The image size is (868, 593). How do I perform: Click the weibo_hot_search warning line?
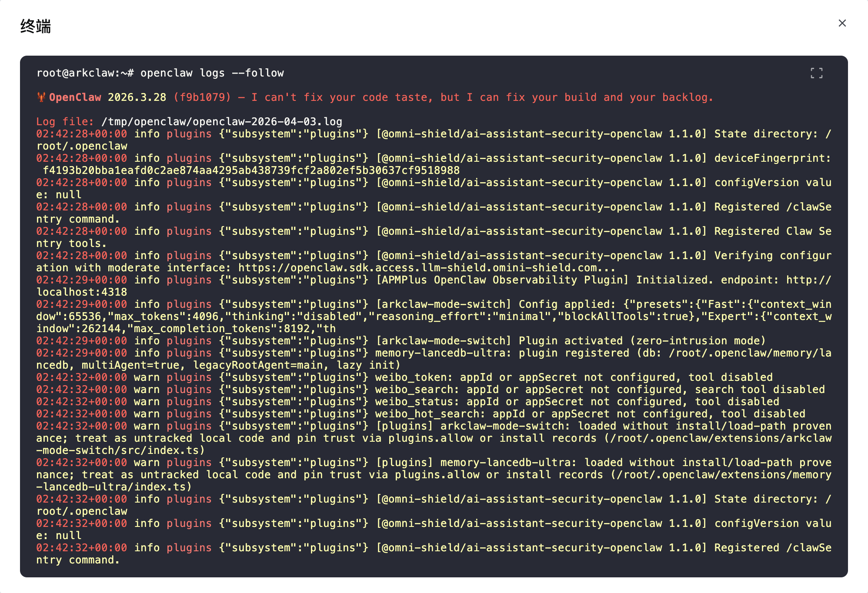pos(435,414)
